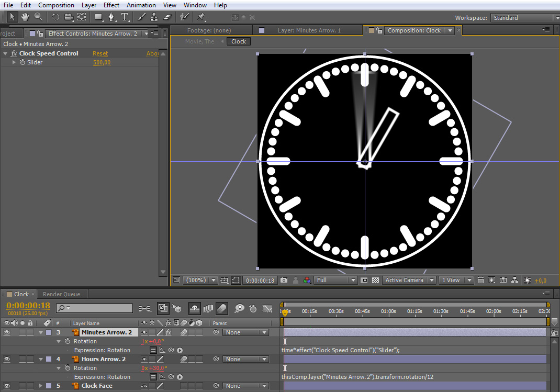
Task: Select the Horizontal Type tool
Action: 125,17
